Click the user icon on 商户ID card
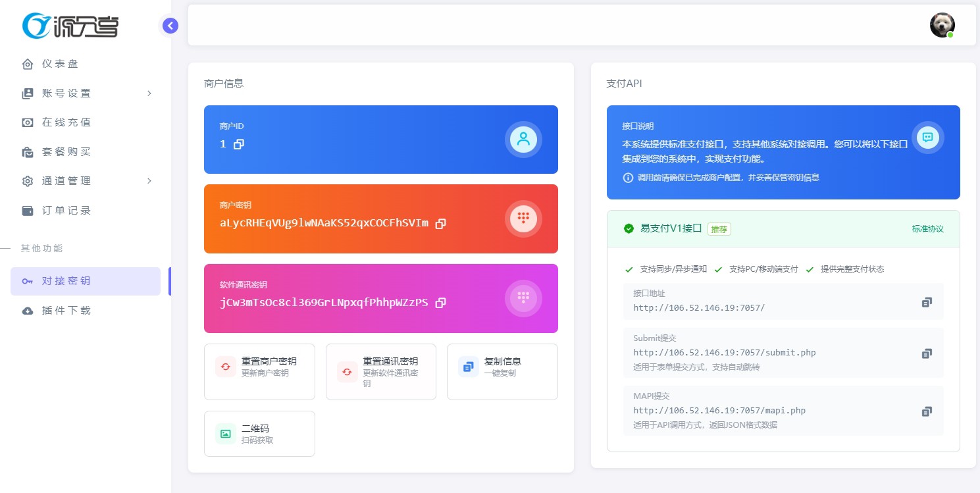The image size is (980, 493). pyautogui.click(x=523, y=139)
